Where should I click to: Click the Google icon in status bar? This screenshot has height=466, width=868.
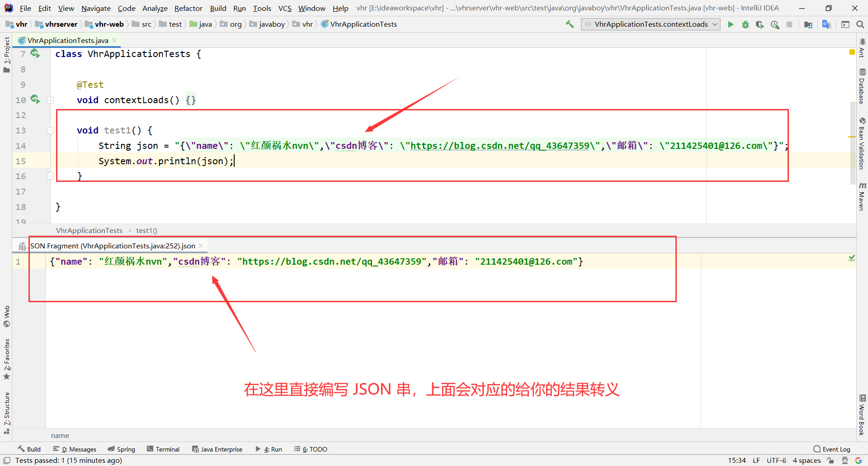click(x=859, y=461)
